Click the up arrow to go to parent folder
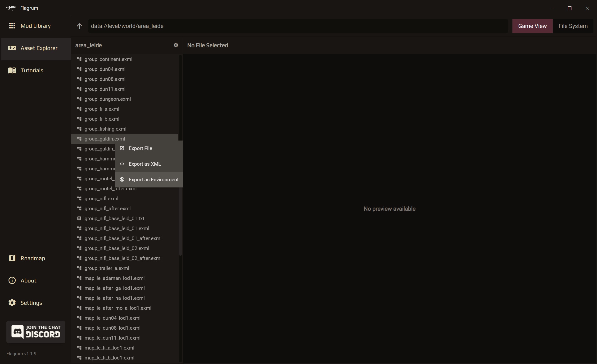Image resolution: width=597 pixels, height=364 pixels. [79, 26]
